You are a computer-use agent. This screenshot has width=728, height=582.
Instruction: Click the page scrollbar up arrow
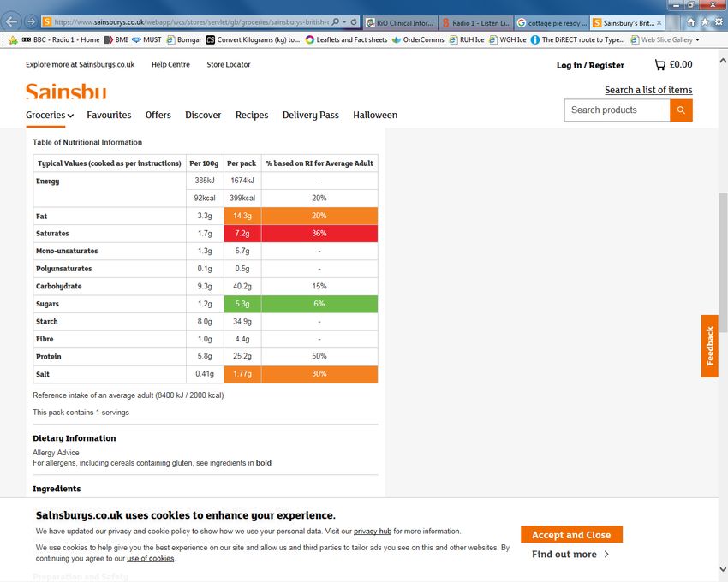tap(723, 61)
